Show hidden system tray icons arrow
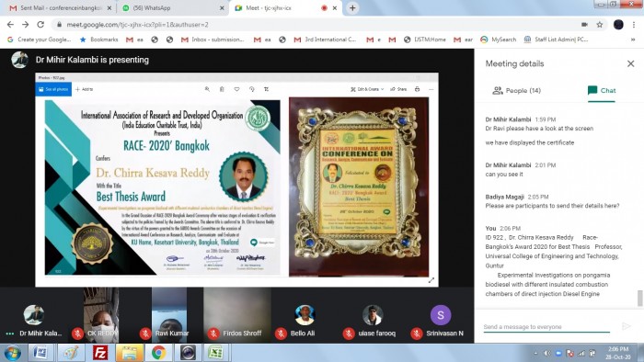This screenshot has height=362, width=644. click(x=535, y=353)
